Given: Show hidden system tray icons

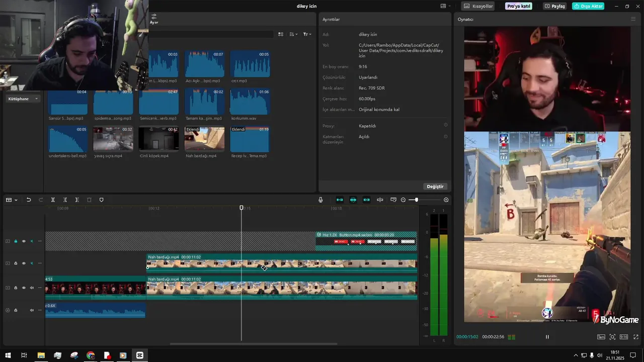Looking at the screenshot, I should point(576,355).
